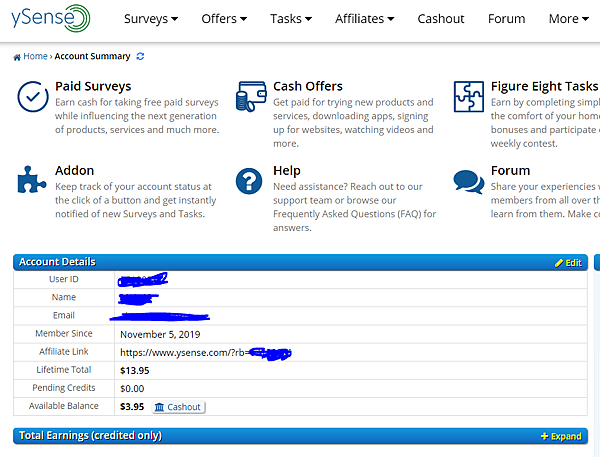Image resolution: width=600 pixels, height=457 pixels.
Task: Click the Lifetime Total value $13.95
Action: pyautogui.click(x=135, y=370)
